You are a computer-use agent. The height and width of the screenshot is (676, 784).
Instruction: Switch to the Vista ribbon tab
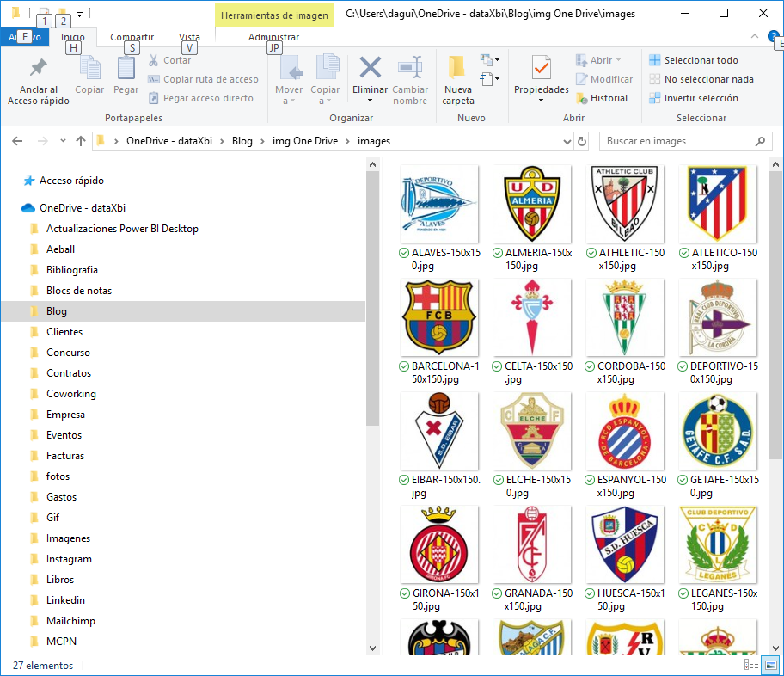(190, 37)
